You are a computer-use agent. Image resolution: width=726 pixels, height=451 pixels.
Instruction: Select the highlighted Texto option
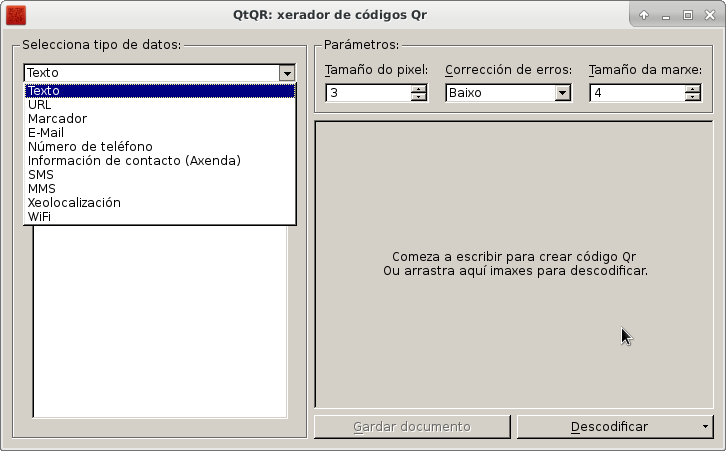[44, 91]
